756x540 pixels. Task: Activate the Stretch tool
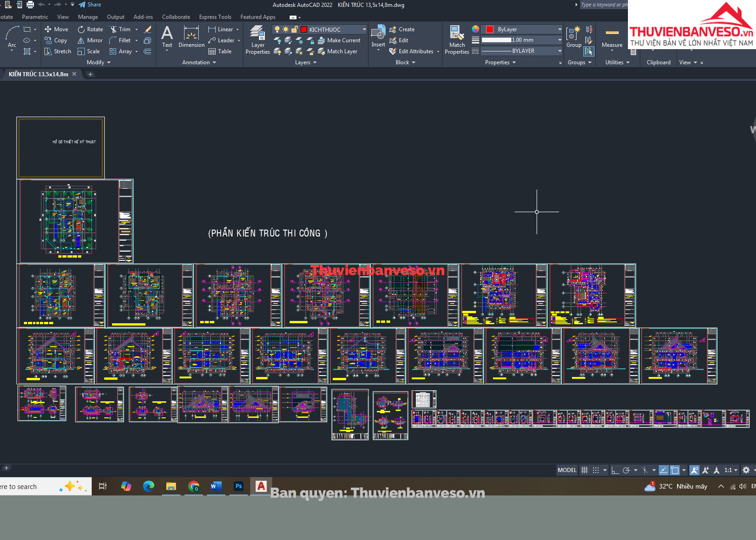coord(58,51)
